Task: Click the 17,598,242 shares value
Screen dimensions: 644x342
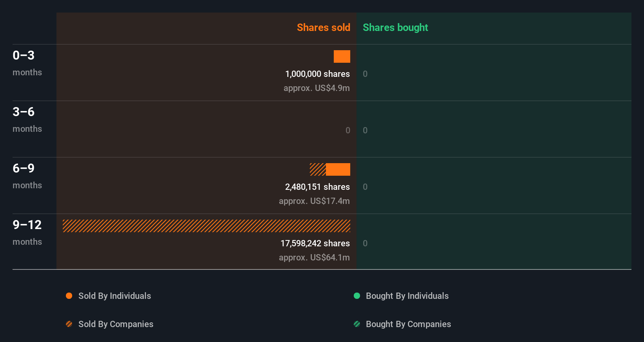Action: (x=315, y=243)
